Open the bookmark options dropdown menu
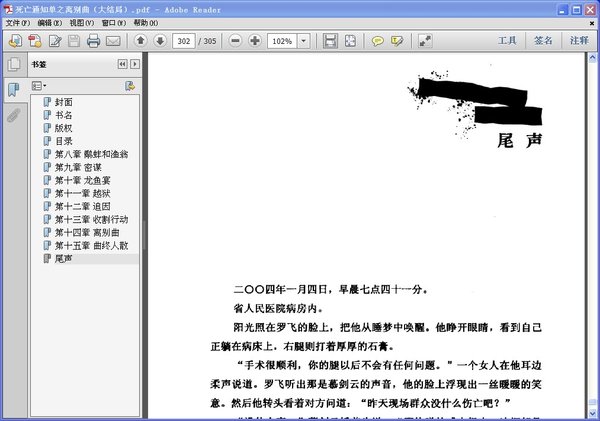Viewport: 600px width, 421px height. tap(39, 86)
